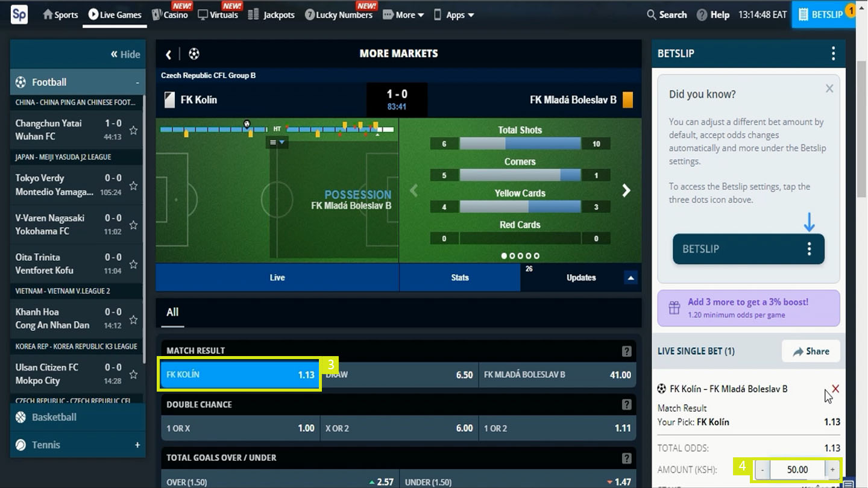
Task: Open Match Result help question mark
Action: click(626, 351)
